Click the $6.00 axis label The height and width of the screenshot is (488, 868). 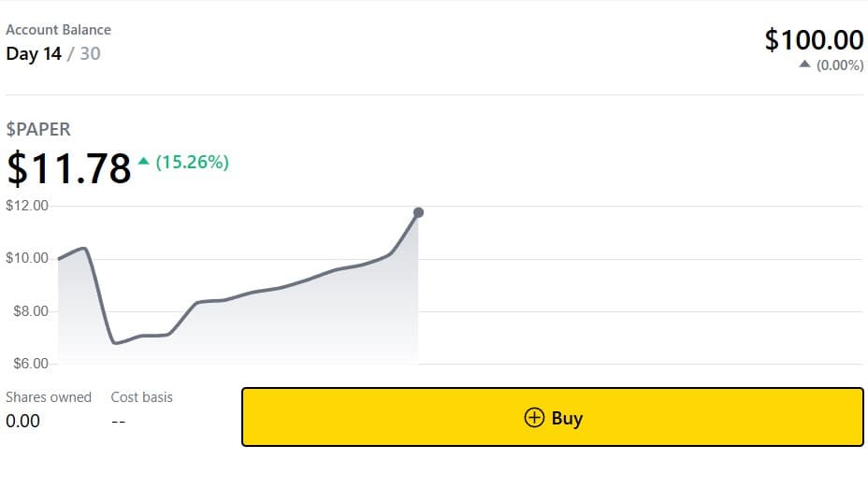click(31, 364)
